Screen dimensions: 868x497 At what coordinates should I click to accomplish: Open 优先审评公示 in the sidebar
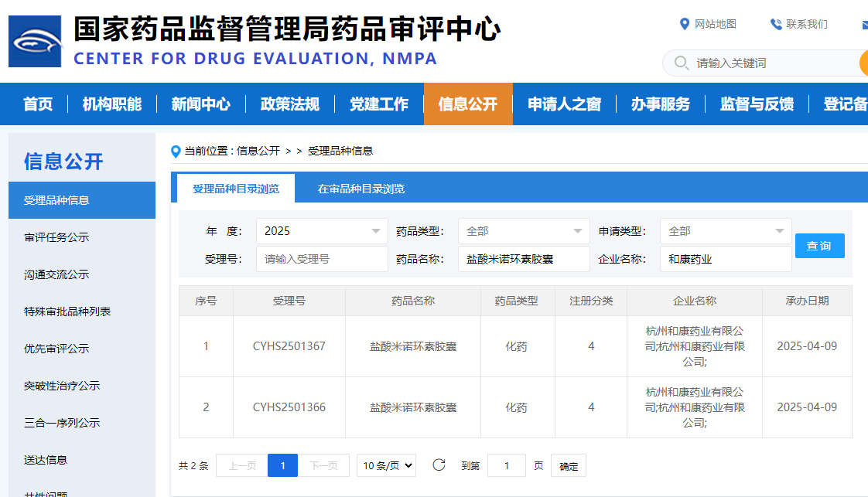click(x=56, y=349)
